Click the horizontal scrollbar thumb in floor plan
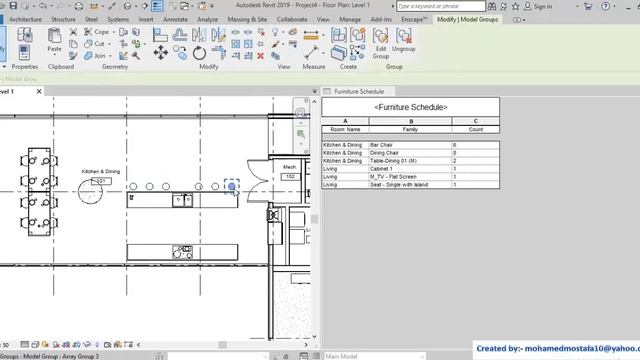 pyautogui.click(x=222, y=345)
